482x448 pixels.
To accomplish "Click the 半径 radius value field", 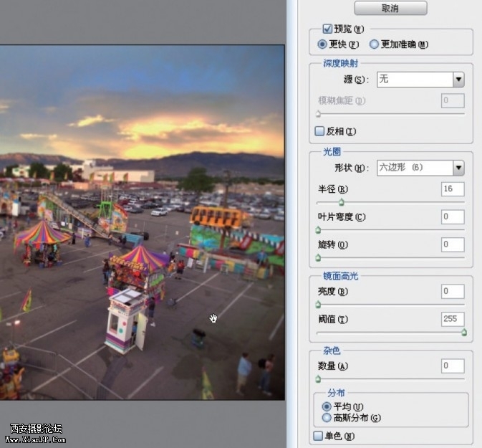I will click(x=453, y=189).
